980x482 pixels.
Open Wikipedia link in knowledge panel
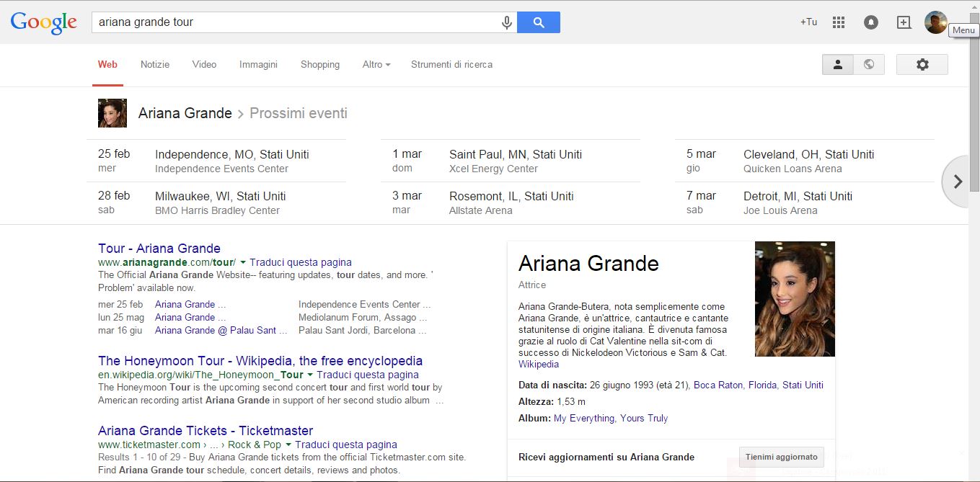(x=539, y=364)
